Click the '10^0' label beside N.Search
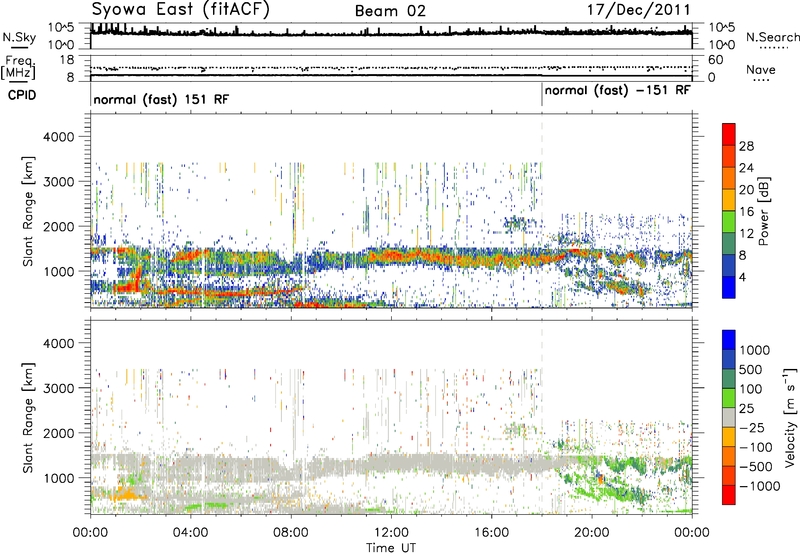800x554 pixels. coord(721,45)
